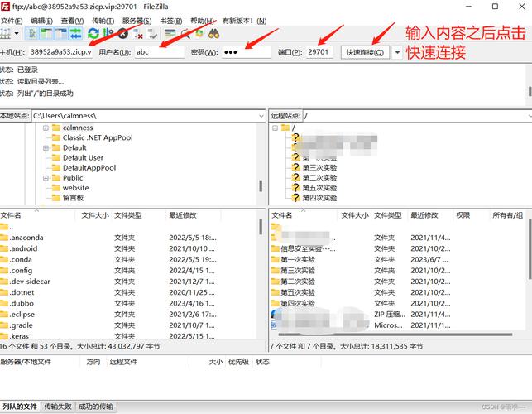Click the 快速连接(Q) button
This screenshot has height=414, width=532.
[365, 52]
